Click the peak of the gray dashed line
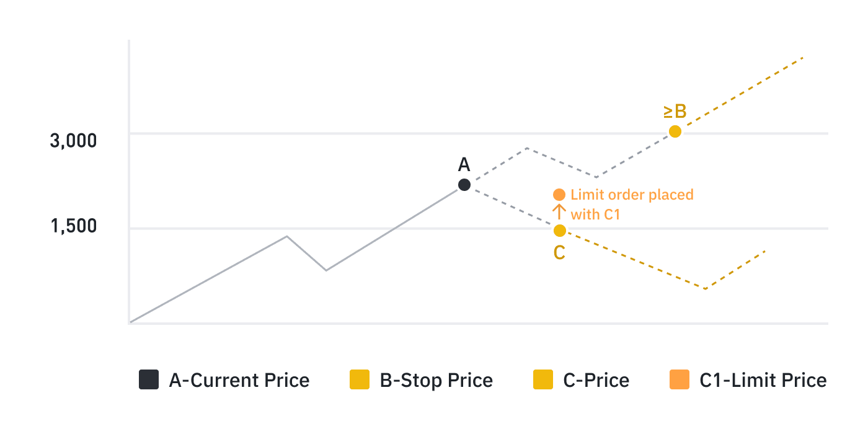 point(526,148)
